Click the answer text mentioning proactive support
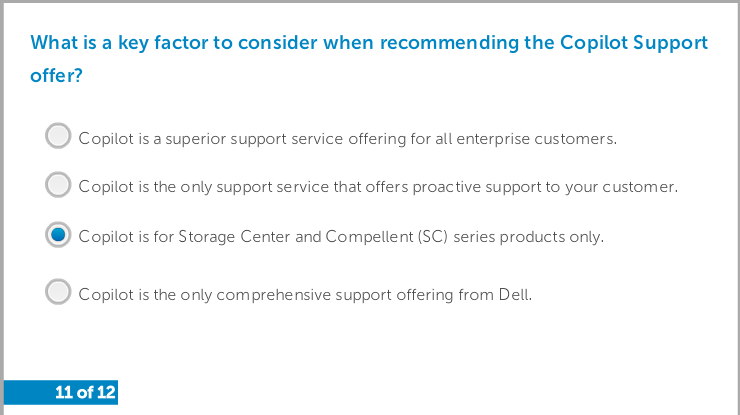740x415 pixels. [378, 187]
